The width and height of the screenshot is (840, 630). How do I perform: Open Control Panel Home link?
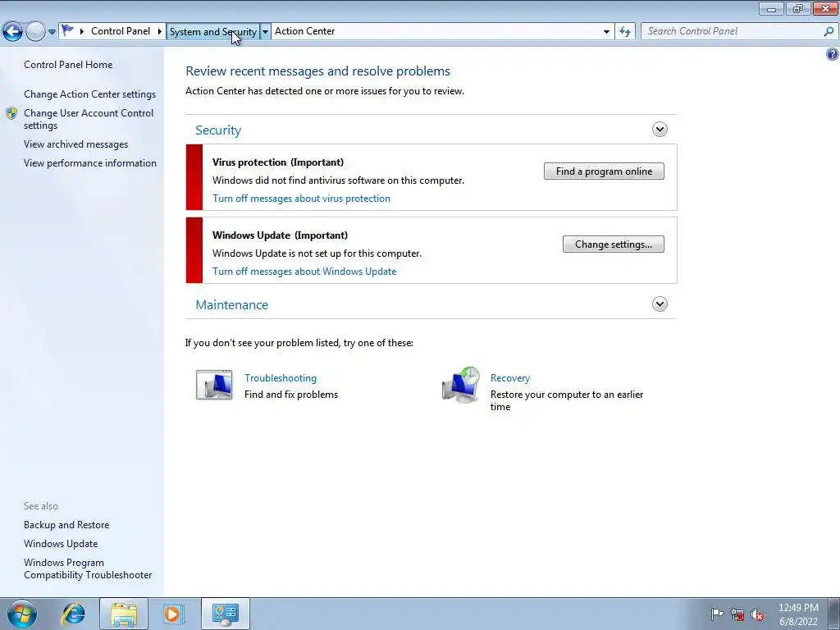coord(68,64)
